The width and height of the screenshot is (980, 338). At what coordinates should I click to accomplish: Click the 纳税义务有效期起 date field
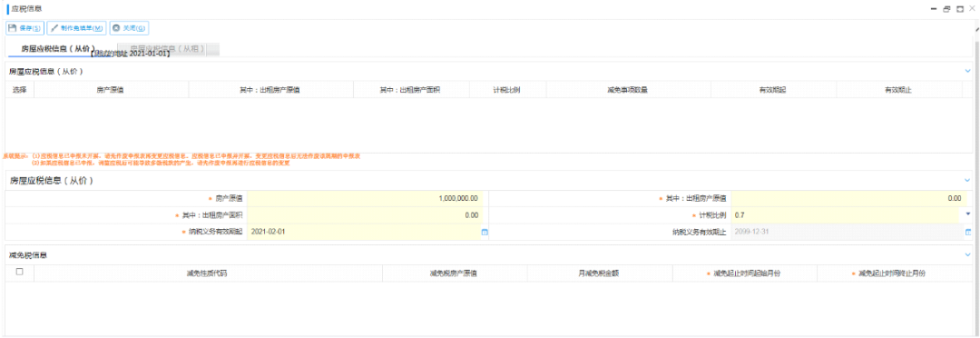364,232
